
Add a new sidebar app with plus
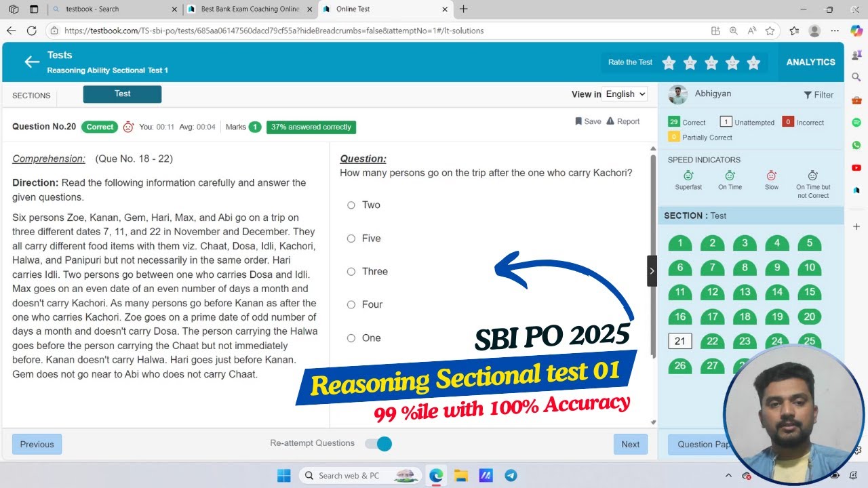pos(856,226)
